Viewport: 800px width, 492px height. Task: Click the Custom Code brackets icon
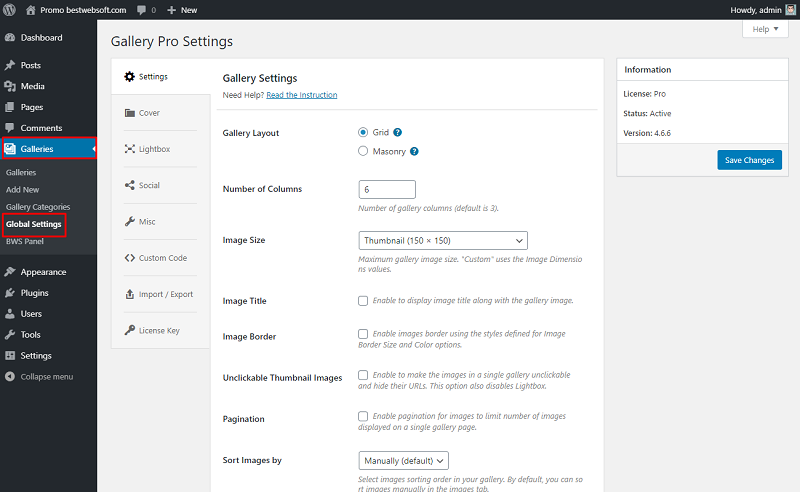(x=130, y=258)
